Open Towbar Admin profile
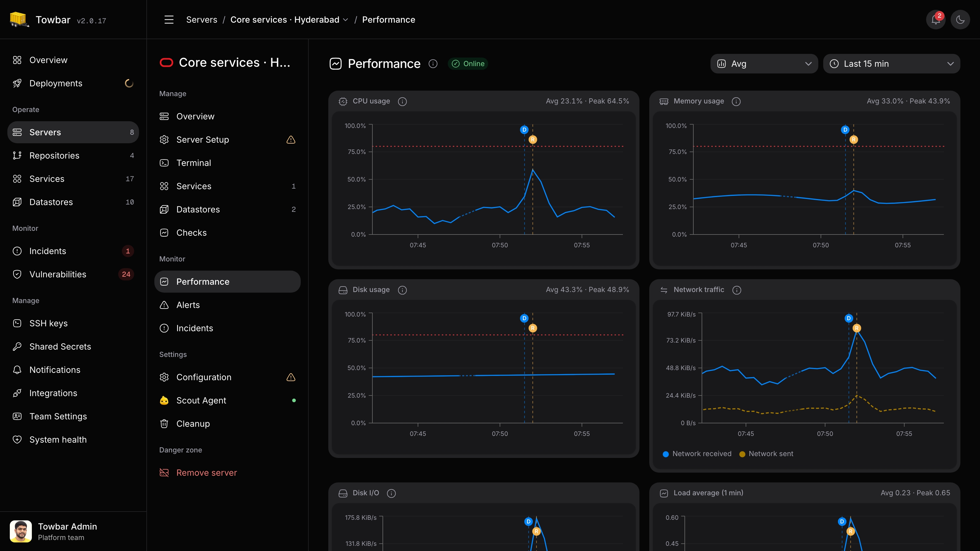The width and height of the screenshot is (980, 551). [x=73, y=531]
